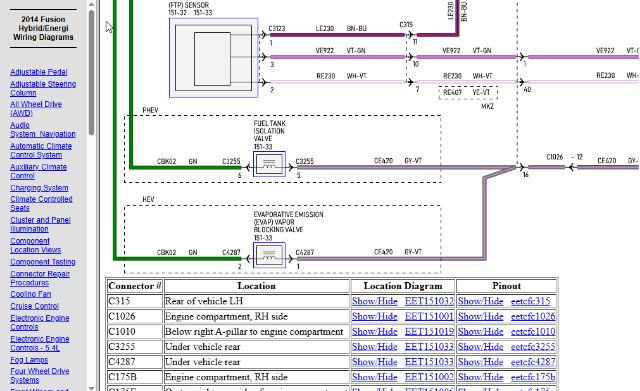Click the EVAP Vapor Blocking Valve symbol
Image resolution: width=640 pixels, height=391 pixels.
coord(269,255)
